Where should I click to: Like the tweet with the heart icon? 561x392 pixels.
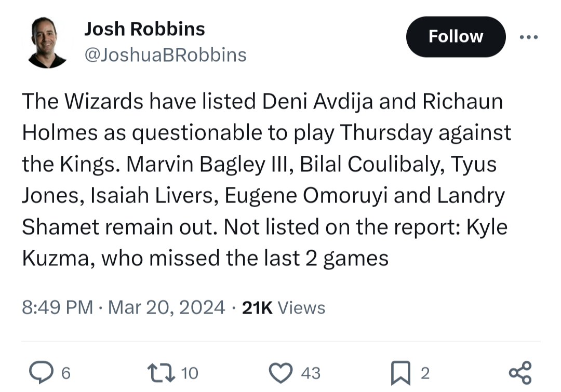(x=282, y=372)
